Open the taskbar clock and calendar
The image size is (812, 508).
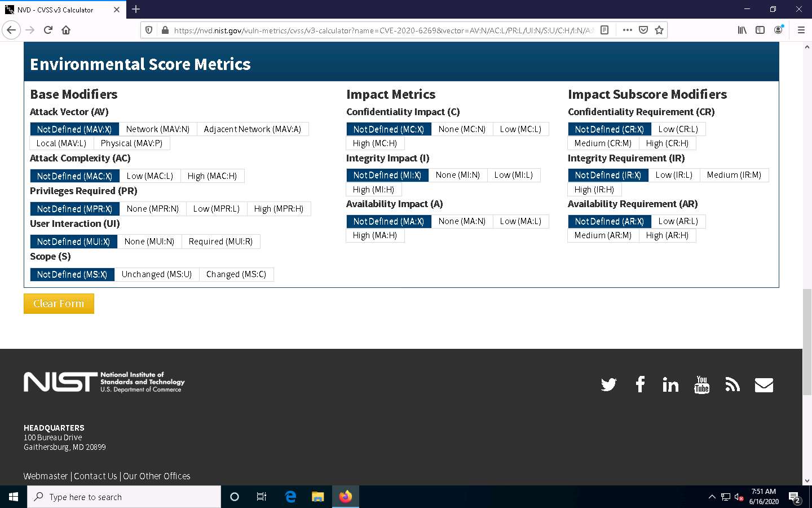pyautogui.click(x=764, y=497)
